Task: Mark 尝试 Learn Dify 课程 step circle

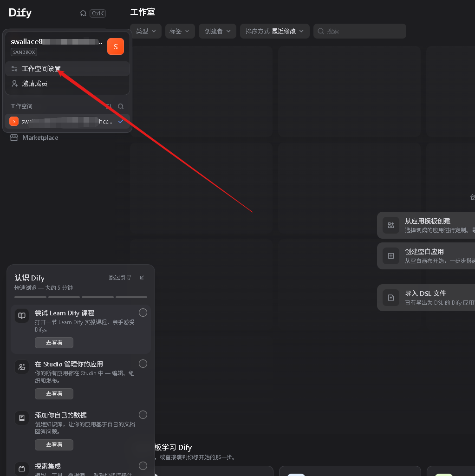Action: point(143,313)
